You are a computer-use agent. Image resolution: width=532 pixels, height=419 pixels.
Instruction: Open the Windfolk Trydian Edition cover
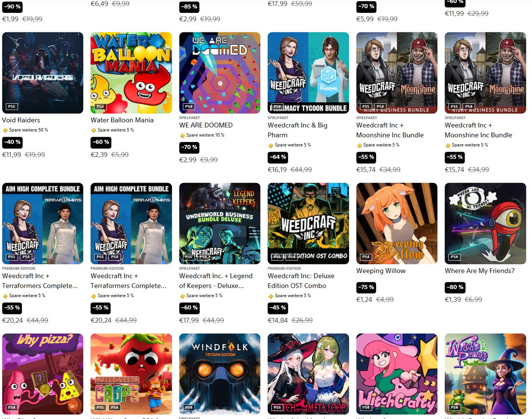[x=219, y=374]
